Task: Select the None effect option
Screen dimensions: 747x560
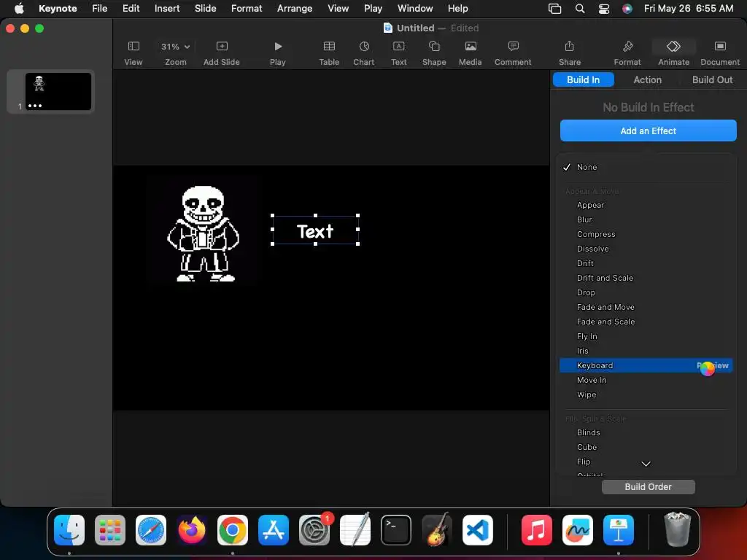Action: pyautogui.click(x=646, y=167)
